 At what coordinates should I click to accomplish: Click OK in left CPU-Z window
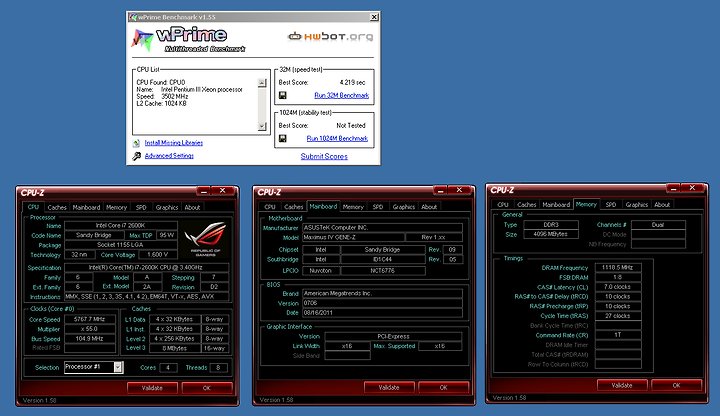click(207, 388)
